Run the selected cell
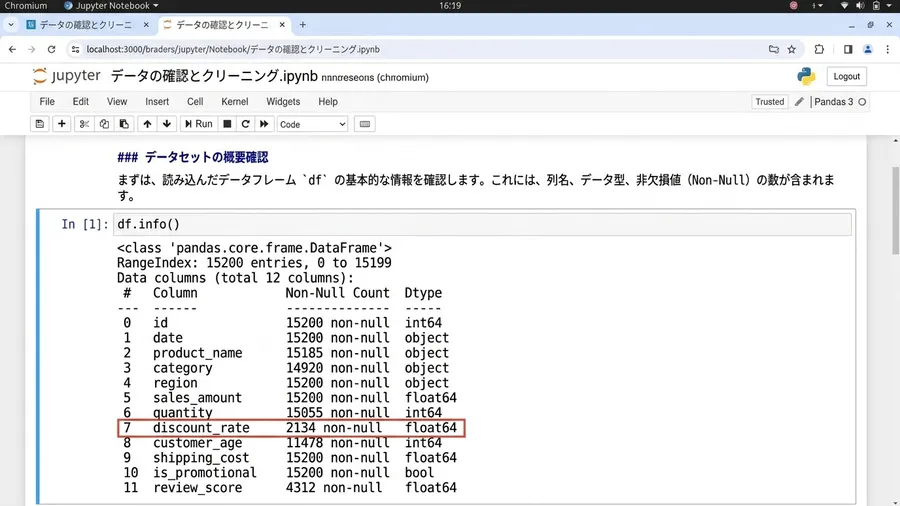This screenshot has width=900, height=506. (x=199, y=124)
